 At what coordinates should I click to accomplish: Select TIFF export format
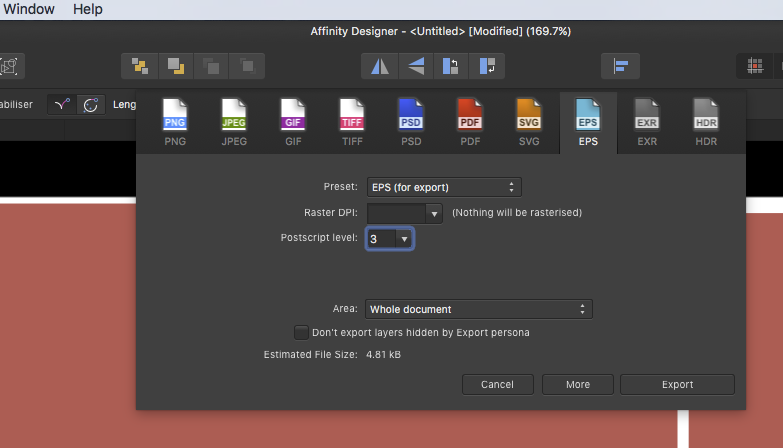[352, 122]
